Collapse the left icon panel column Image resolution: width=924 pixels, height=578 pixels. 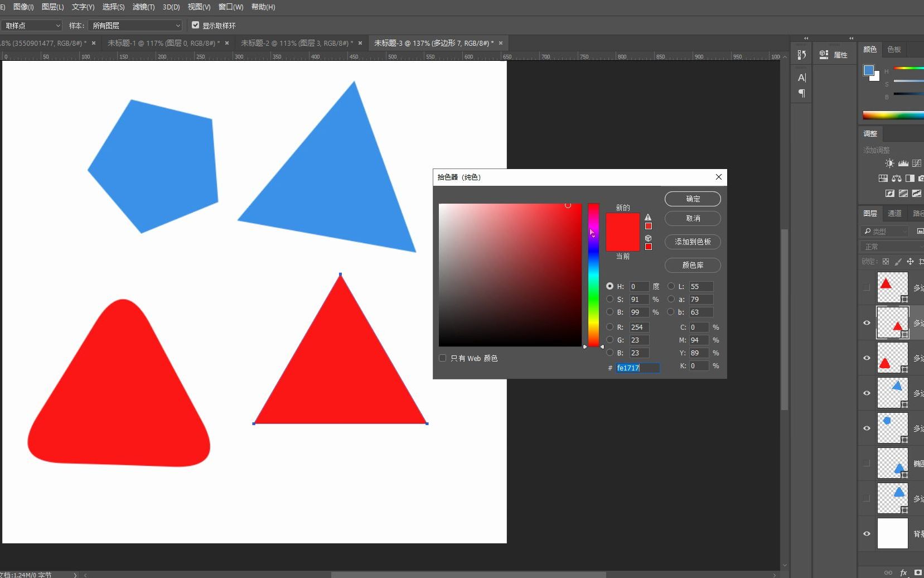pos(806,38)
